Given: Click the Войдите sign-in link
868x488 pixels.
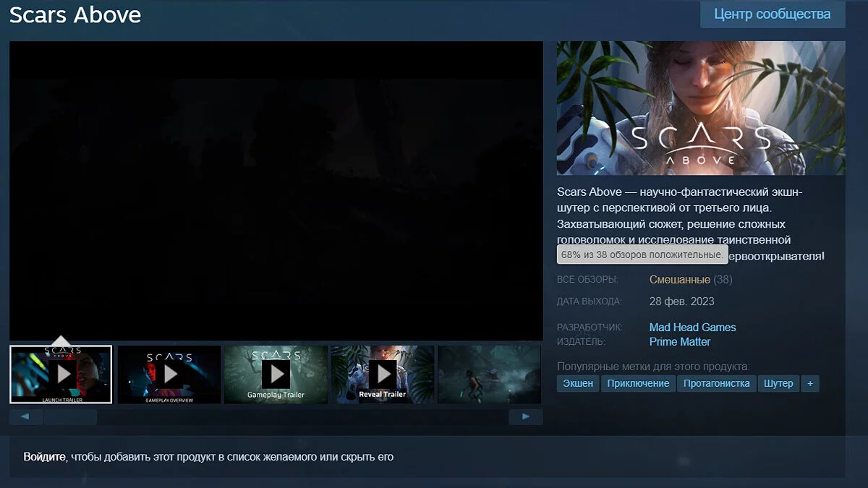Looking at the screenshot, I should [x=45, y=457].
